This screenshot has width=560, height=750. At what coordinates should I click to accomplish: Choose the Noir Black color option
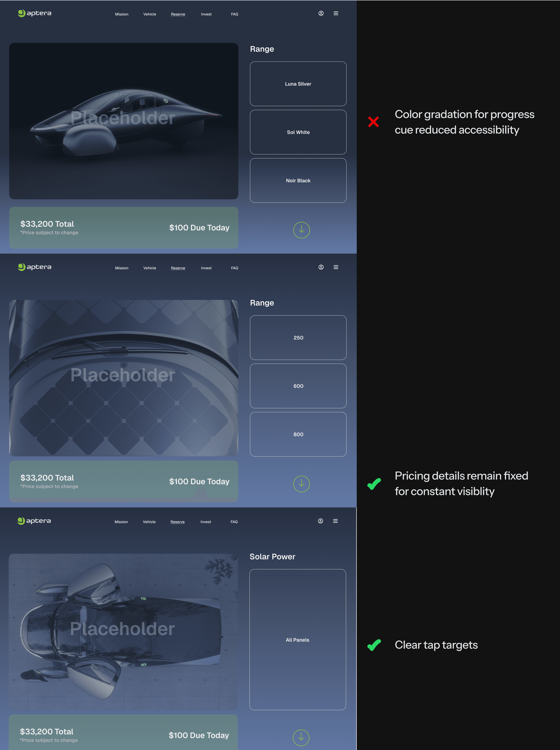tap(298, 180)
